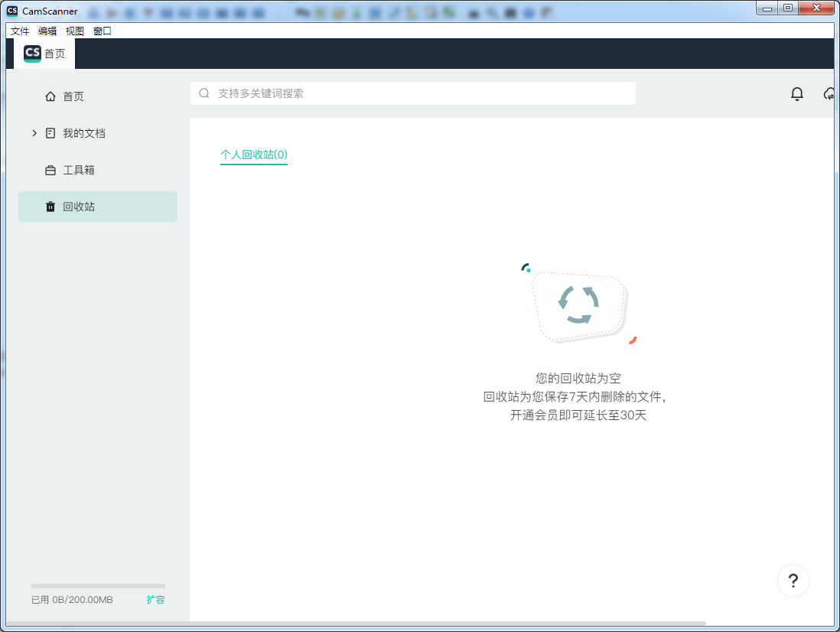840x632 pixels.
Task: Open the 窗口 menu
Action: pyautogui.click(x=100, y=31)
